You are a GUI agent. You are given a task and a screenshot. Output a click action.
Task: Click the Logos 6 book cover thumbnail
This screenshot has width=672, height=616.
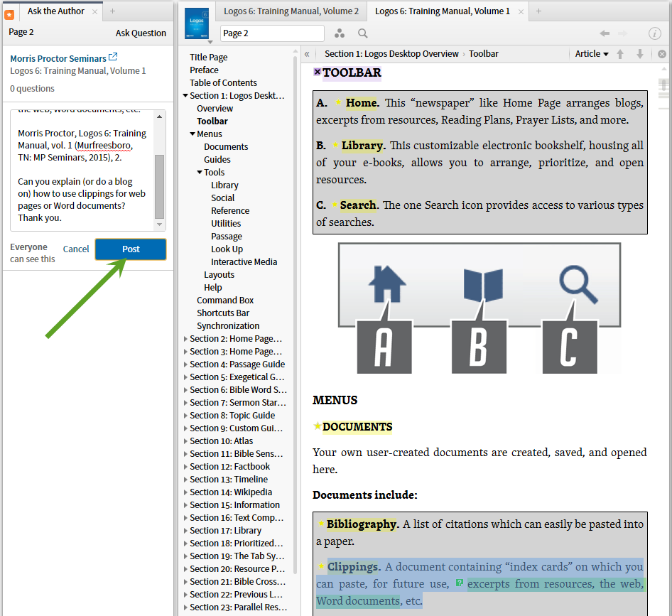[197, 23]
